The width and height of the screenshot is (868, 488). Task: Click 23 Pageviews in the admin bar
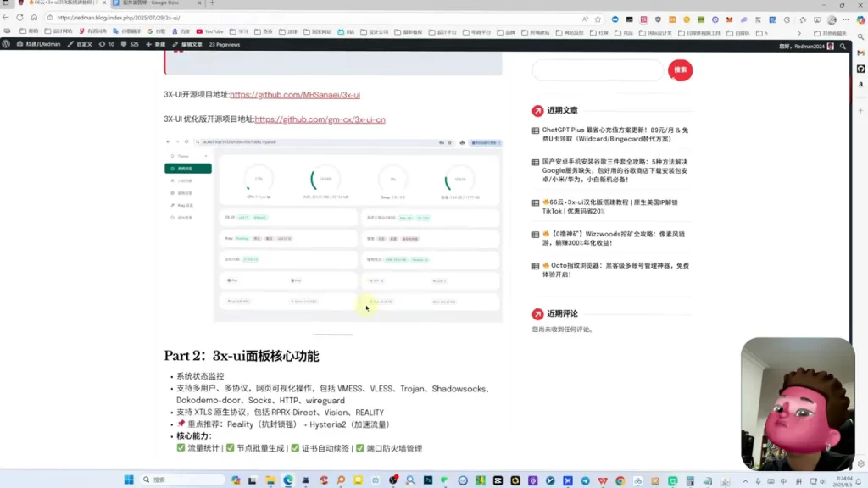(224, 44)
